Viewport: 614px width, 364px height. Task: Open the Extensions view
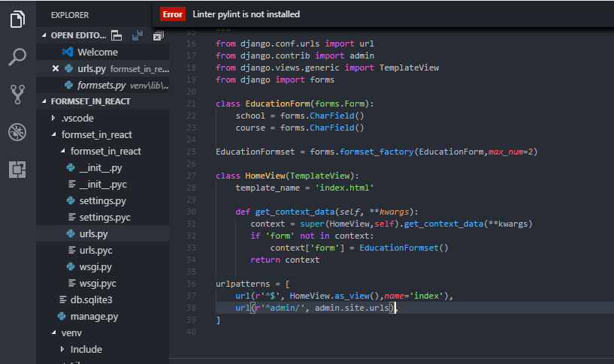(x=17, y=170)
